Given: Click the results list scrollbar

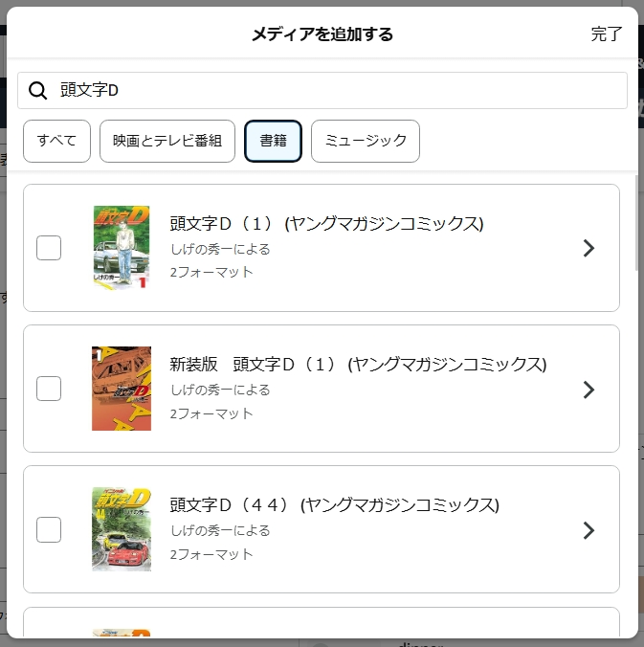Looking at the screenshot, I should [636, 223].
